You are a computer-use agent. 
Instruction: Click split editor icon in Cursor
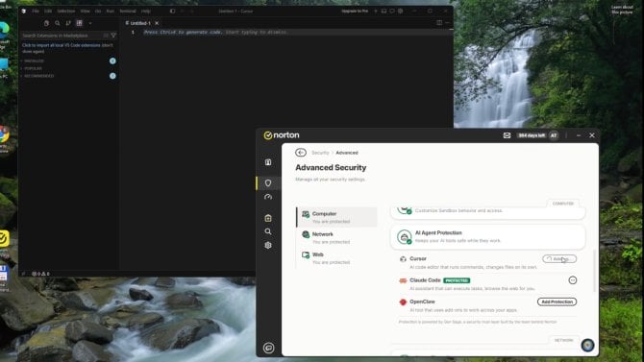(439, 23)
